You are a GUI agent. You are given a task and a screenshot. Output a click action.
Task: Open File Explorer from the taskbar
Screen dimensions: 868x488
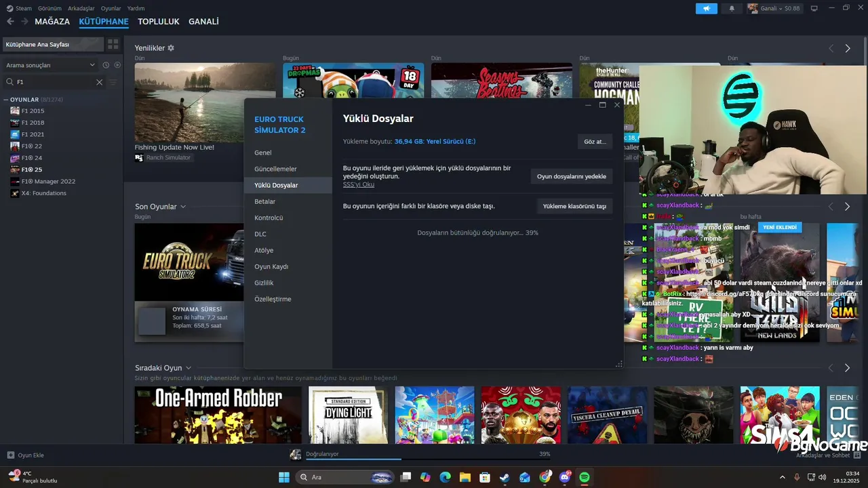coord(465,477)
